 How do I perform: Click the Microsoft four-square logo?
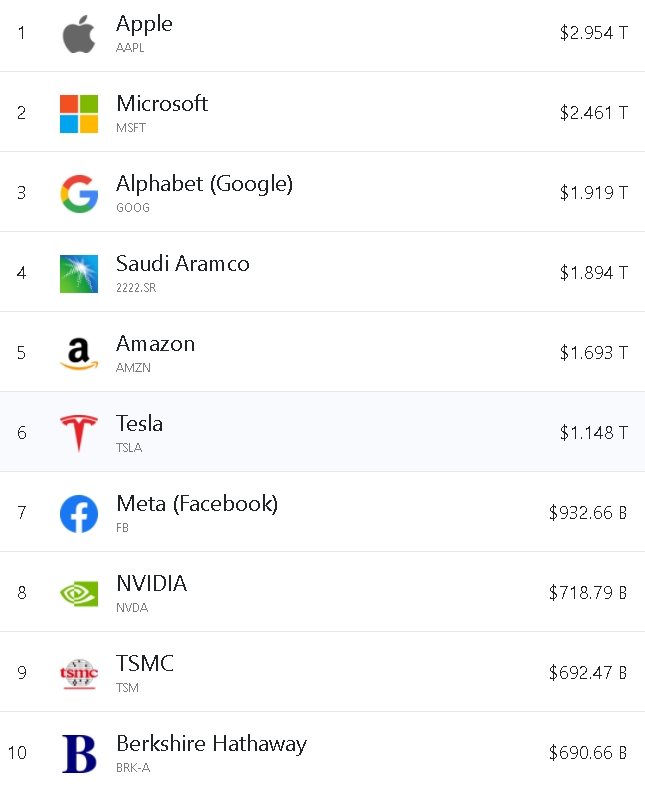point(79,114)
